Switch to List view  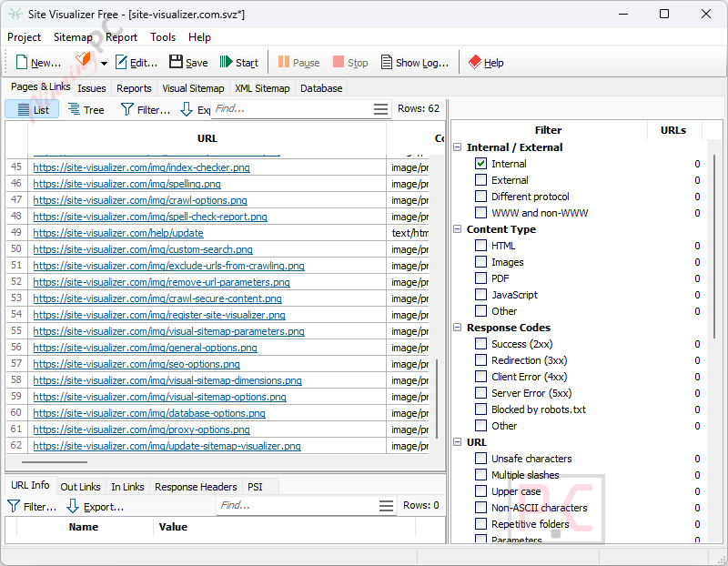click(32, 109)
